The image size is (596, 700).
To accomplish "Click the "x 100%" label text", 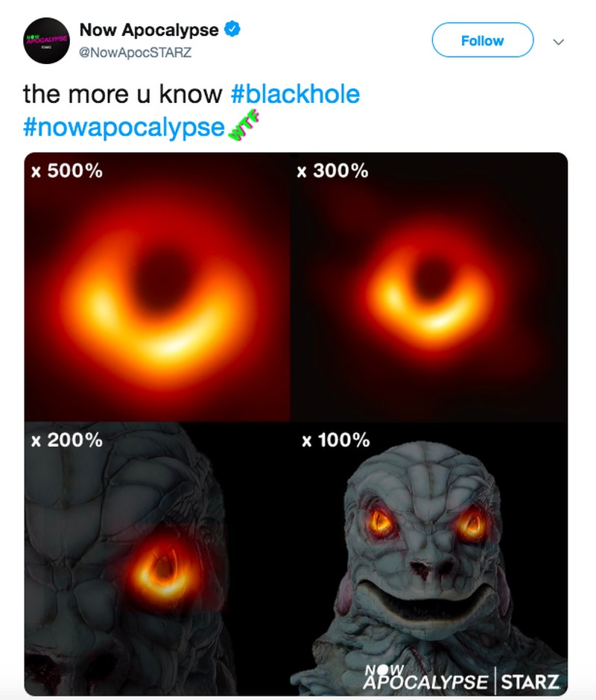I will 336,440.
